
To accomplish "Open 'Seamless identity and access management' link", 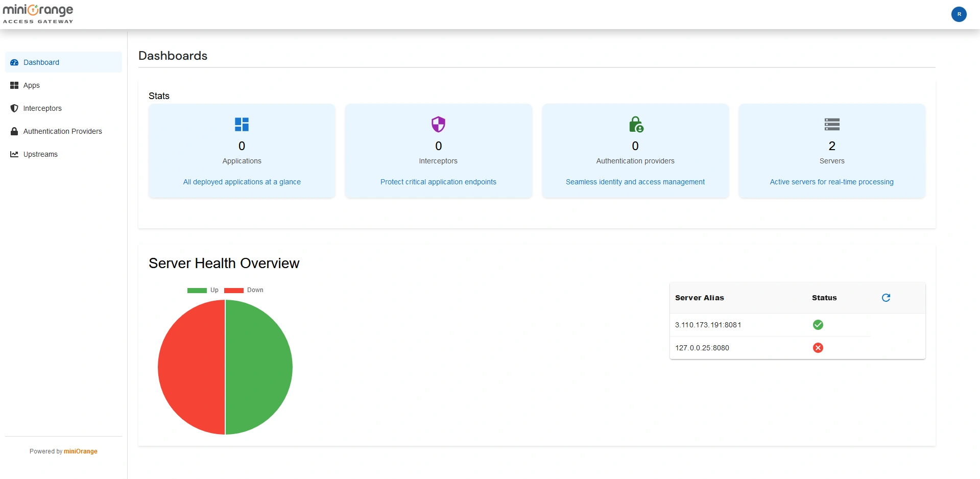I will (x=635, y=182).
